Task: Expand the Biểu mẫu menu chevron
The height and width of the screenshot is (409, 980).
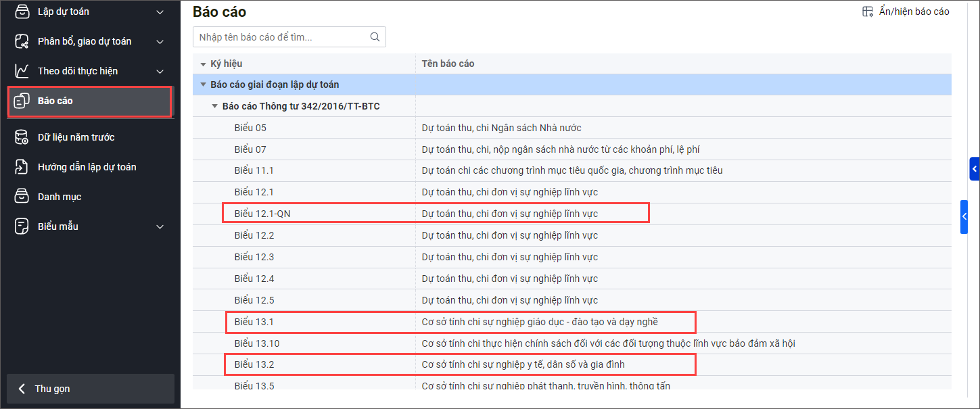Action: point(160,226)
